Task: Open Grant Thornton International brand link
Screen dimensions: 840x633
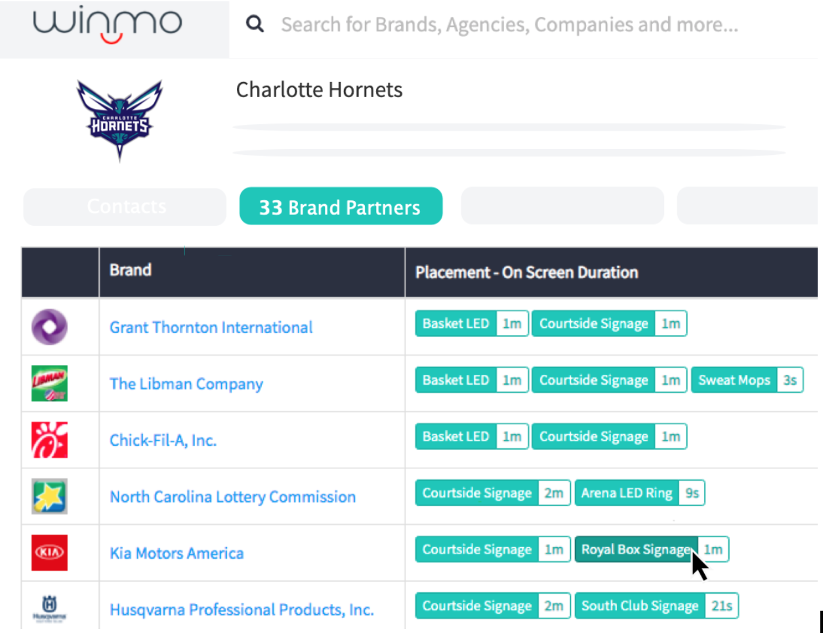Action: pos(211,328)
